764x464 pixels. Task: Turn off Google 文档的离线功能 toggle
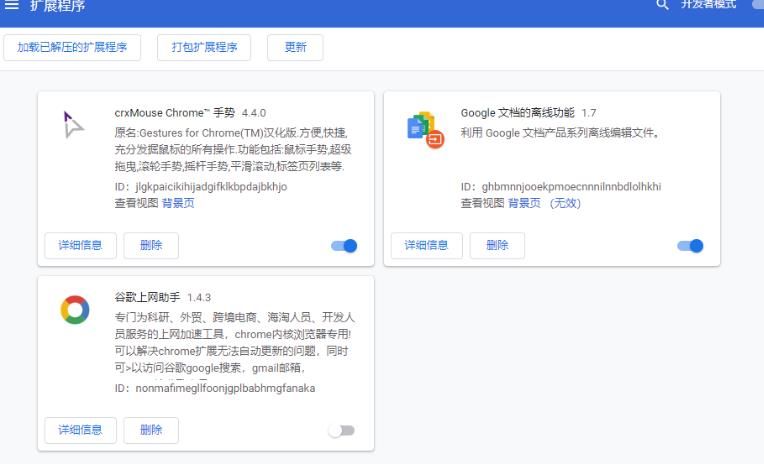[x=690, y=246]
